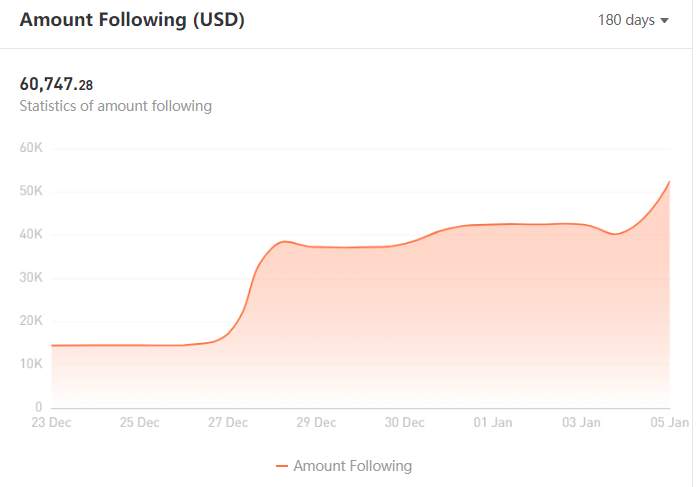The height and width of the screenshot is (487, 698).
Task: Click the 60,747.28 total amount value
Action: point(56,84)
